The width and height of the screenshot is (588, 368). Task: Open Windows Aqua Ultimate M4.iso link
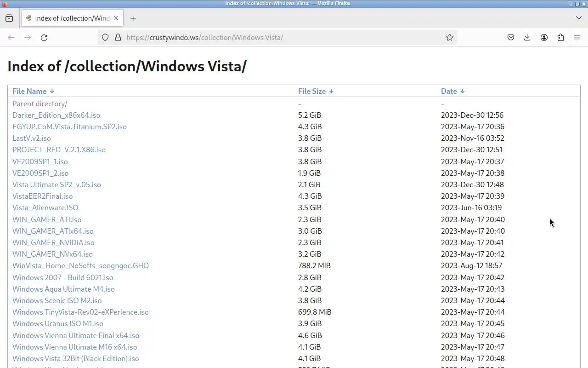(x=63, y=289)
